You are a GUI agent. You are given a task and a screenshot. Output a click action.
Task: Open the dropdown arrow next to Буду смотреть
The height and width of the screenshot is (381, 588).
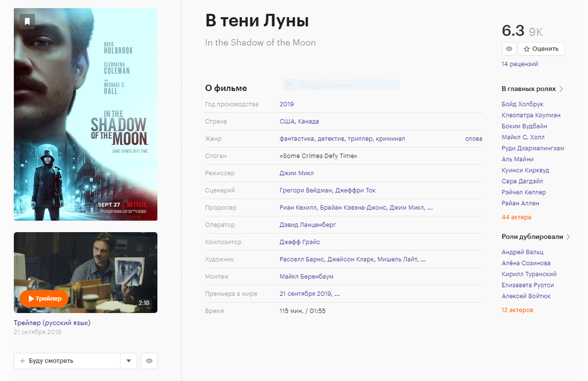point(128,361)
